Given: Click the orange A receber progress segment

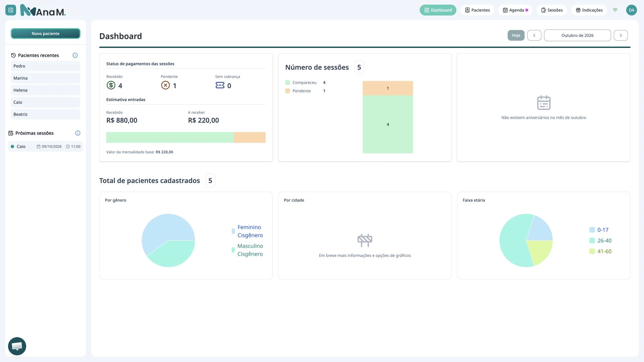Looking at the screenshot, I should [250, 137].
